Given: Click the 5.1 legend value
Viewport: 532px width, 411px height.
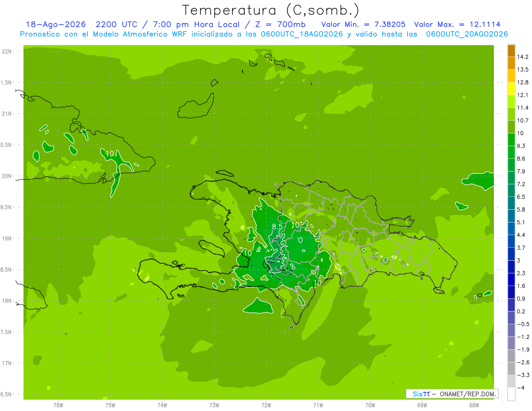Looking at the screenshot, I should pyautogui.click(x=521, y=222).
